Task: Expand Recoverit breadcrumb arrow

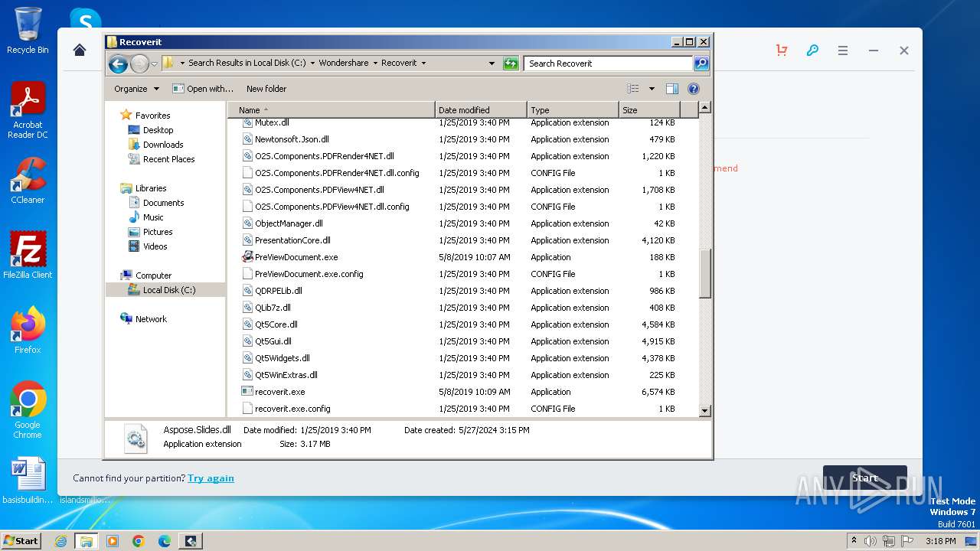Action: tap(423, 64)
